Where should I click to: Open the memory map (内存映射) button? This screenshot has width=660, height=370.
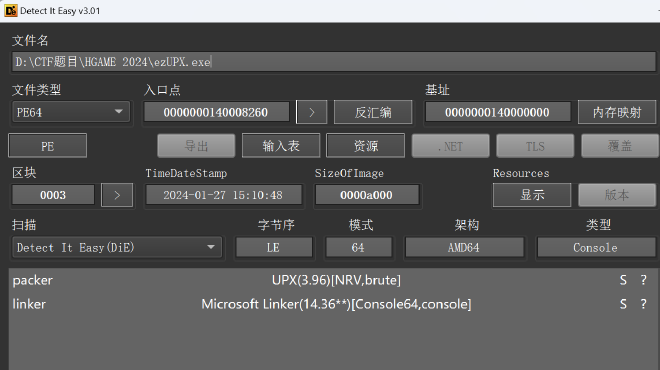tap(617, 112)
